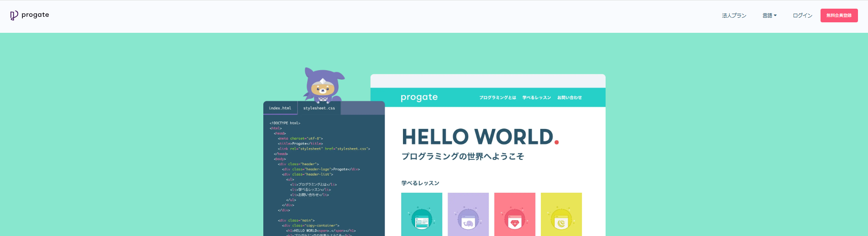Viewport: 868px width, 236px height.
Task: Select お問い合わせ in the teal nav bar
Action: click(x=569, y=97)
